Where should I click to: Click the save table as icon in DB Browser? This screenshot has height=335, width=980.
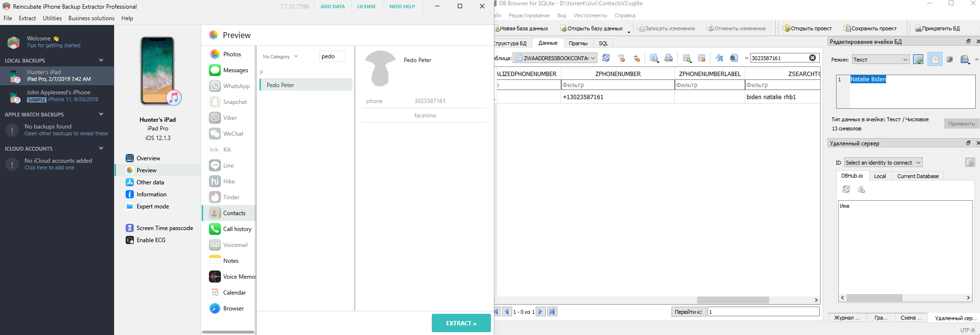(654, 58)
